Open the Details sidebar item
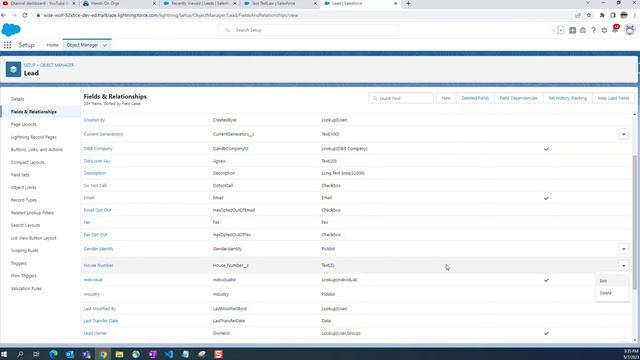 coord(18,99)
